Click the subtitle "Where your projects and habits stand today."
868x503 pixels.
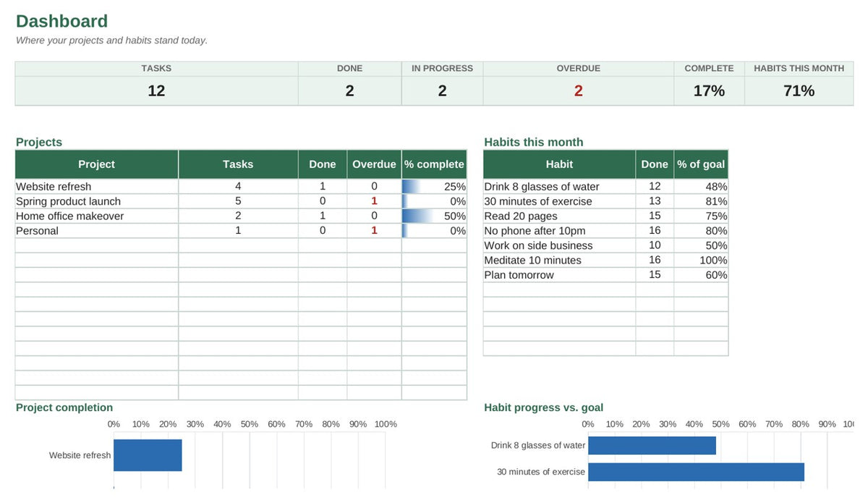[x=111, y=41]
